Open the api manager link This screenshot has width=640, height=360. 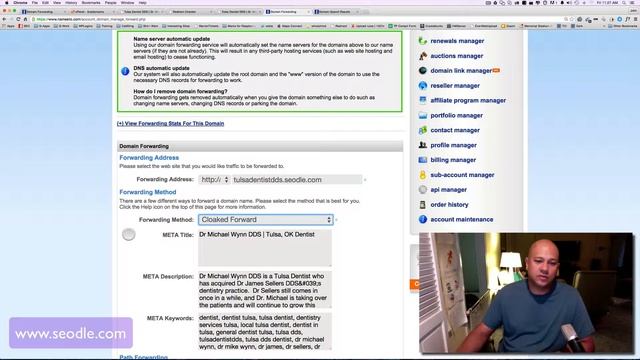[448, 190]
